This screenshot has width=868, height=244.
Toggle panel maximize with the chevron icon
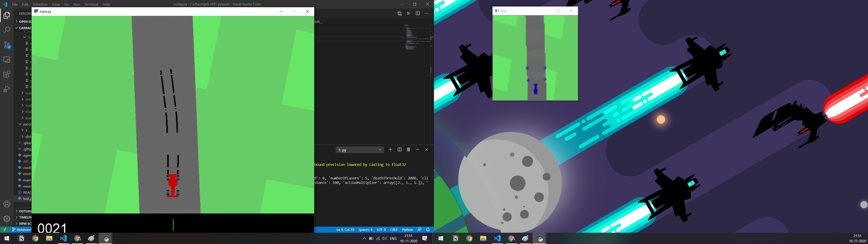point(417,149)
